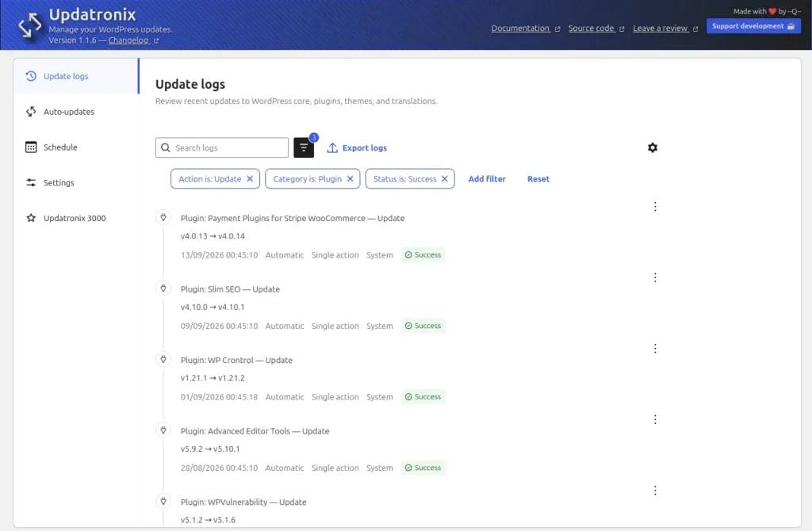Screen dimensions: 812x531
Task: Open actions menu for Advanced Editor Tools
Action: [655, 420]
